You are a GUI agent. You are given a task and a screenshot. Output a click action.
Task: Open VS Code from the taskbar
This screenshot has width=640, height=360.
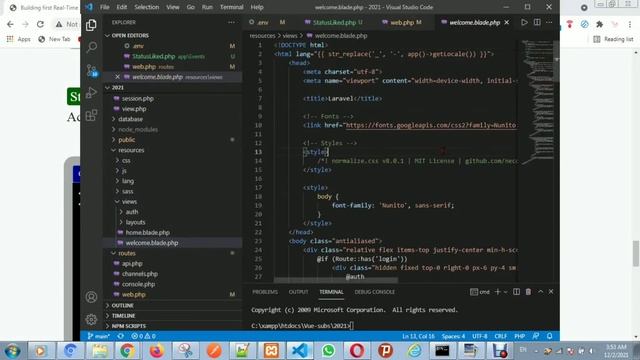point(300,351)
